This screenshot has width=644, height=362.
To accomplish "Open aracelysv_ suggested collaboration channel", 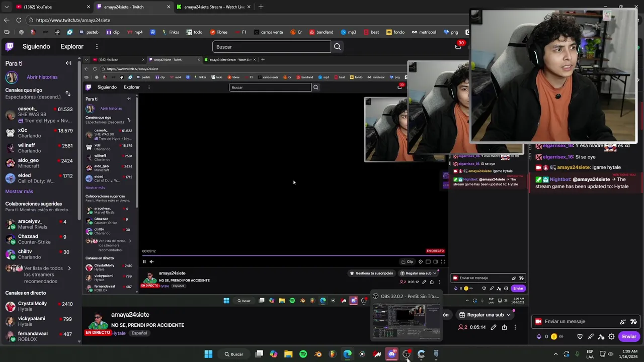I will coord(39,224).
